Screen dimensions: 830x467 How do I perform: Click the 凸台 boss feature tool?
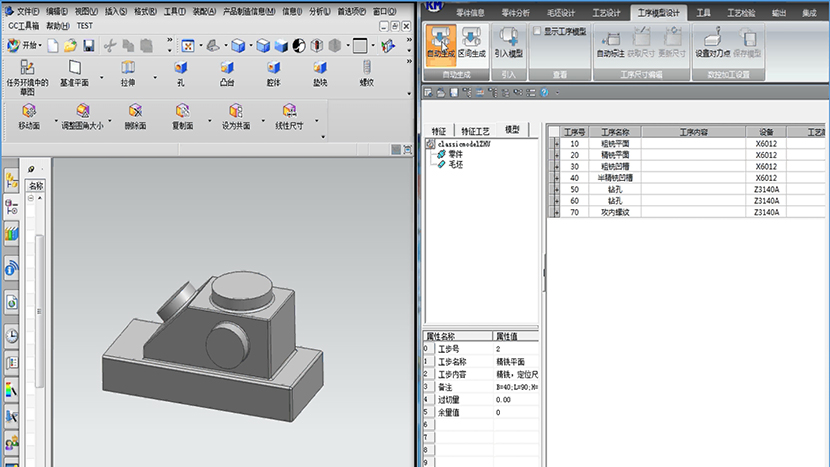(x=227, y=73)
